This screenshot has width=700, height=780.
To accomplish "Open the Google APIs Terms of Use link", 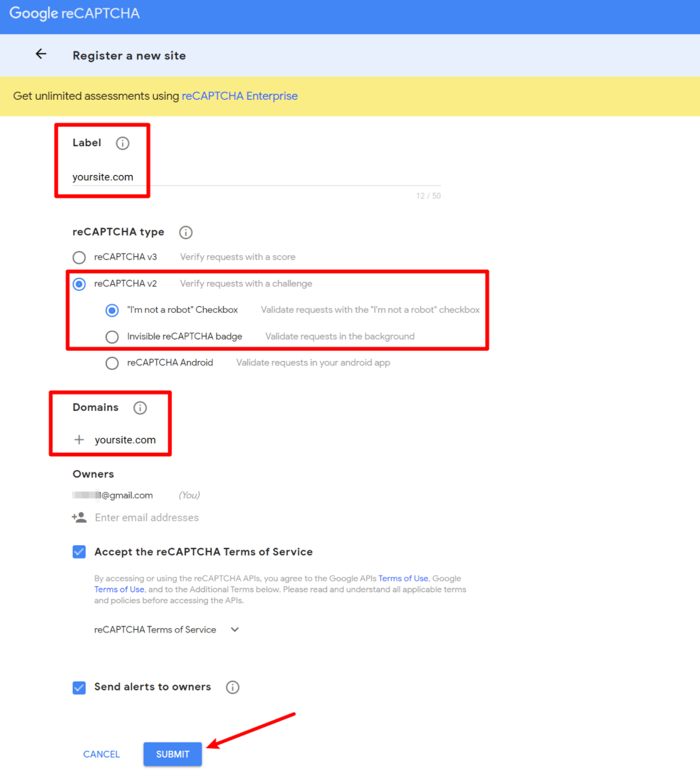I will pos(403,578).
